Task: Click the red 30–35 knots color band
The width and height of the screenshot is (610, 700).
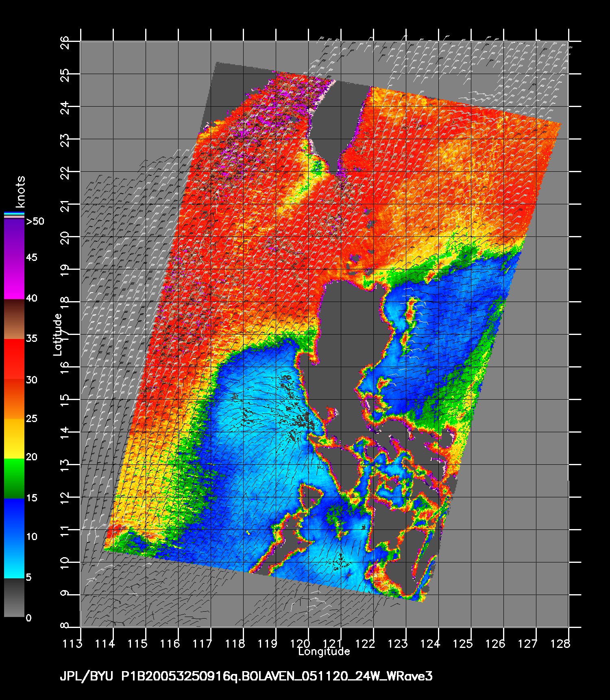Action: 14,359
